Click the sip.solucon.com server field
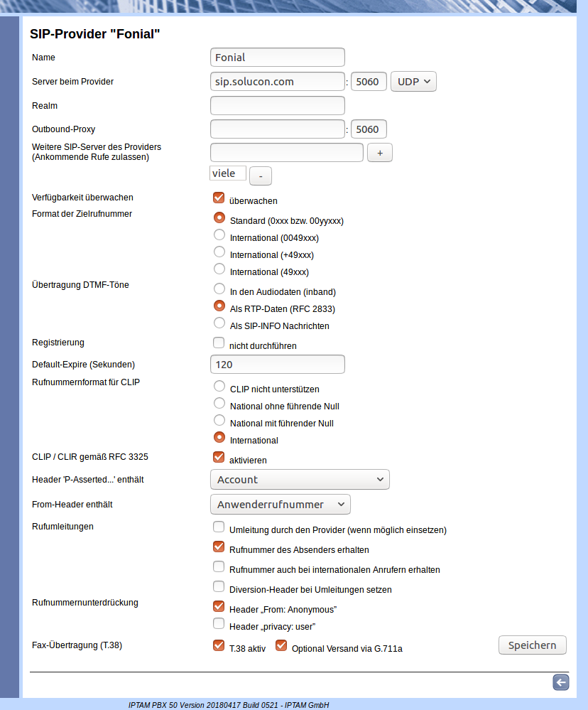This screenshot has width=588, height=710. click(x=278, y=82)
